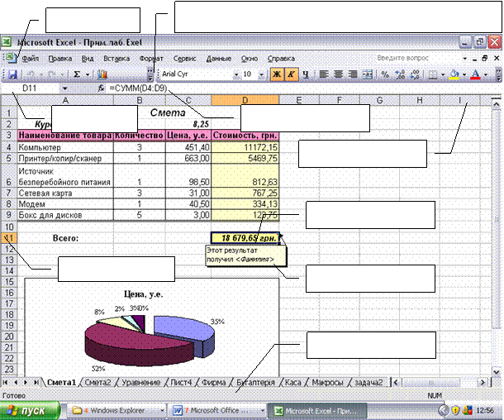Apply red Font Color letter A
504x420 pixels.
click(475, 74)
